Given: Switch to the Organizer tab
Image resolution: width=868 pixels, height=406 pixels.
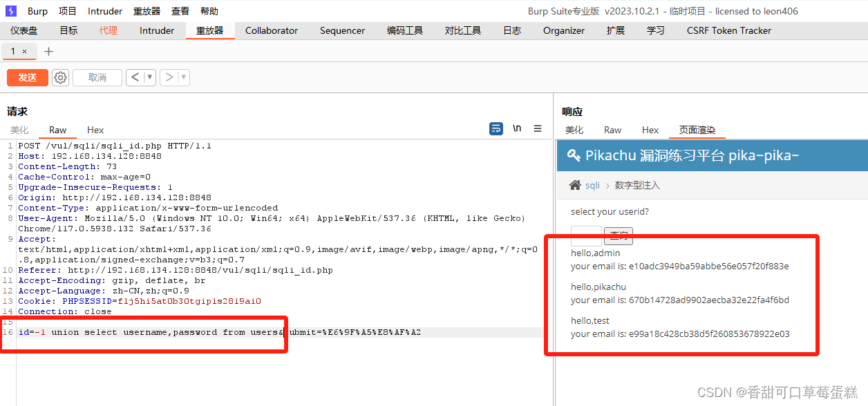Looking at the screenshot, I should [564, 30].
